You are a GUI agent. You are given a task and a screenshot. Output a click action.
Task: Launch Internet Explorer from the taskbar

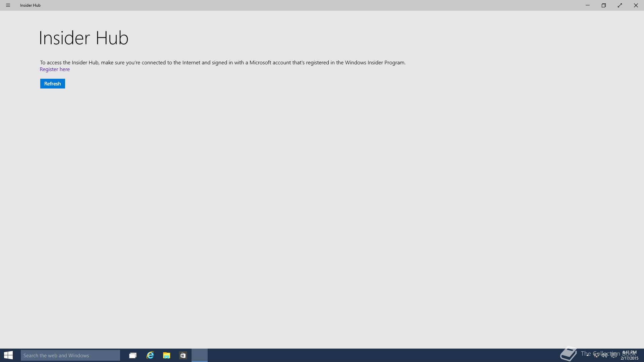(x=150, y=355)
